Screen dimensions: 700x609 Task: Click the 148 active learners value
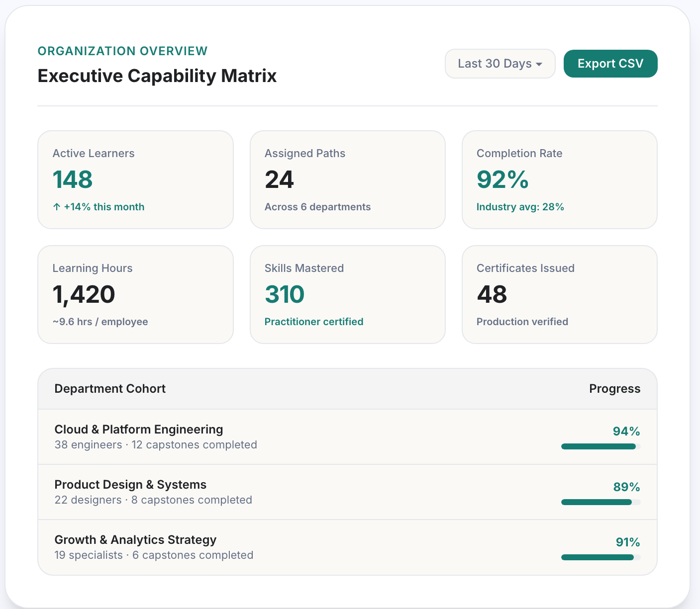[x=73, y=179]
